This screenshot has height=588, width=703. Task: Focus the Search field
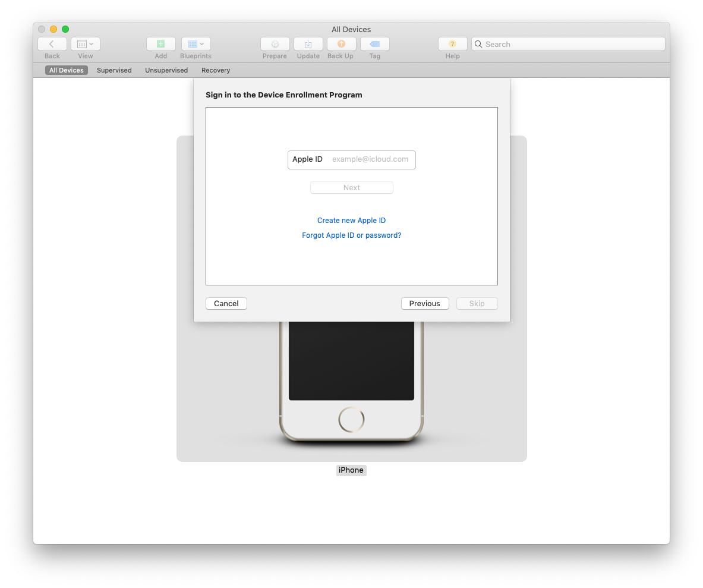point(570,44)
